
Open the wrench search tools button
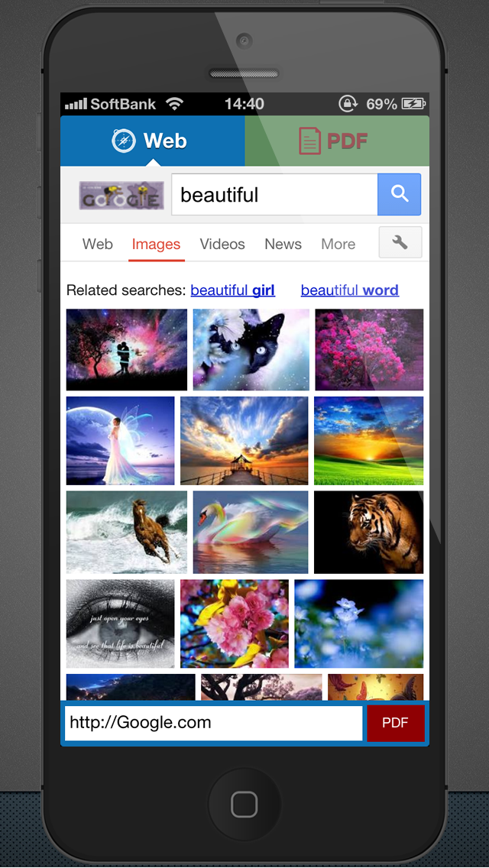click(400, 242)
